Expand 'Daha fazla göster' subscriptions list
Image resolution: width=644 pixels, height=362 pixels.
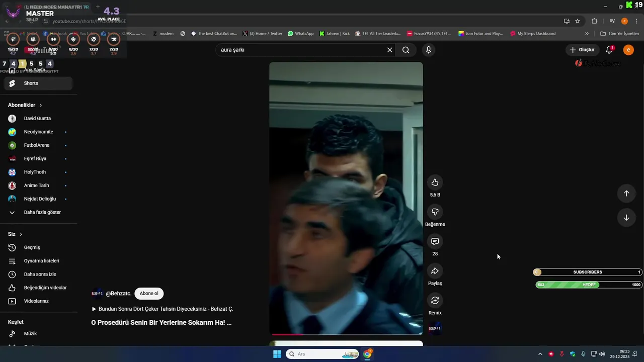(x=38, y=212)
